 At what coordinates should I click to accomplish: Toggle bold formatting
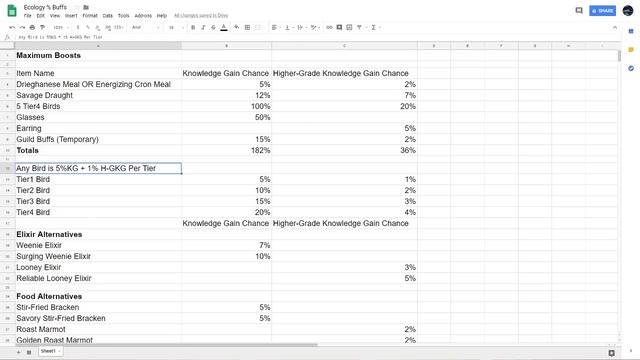tap(193, 27)
